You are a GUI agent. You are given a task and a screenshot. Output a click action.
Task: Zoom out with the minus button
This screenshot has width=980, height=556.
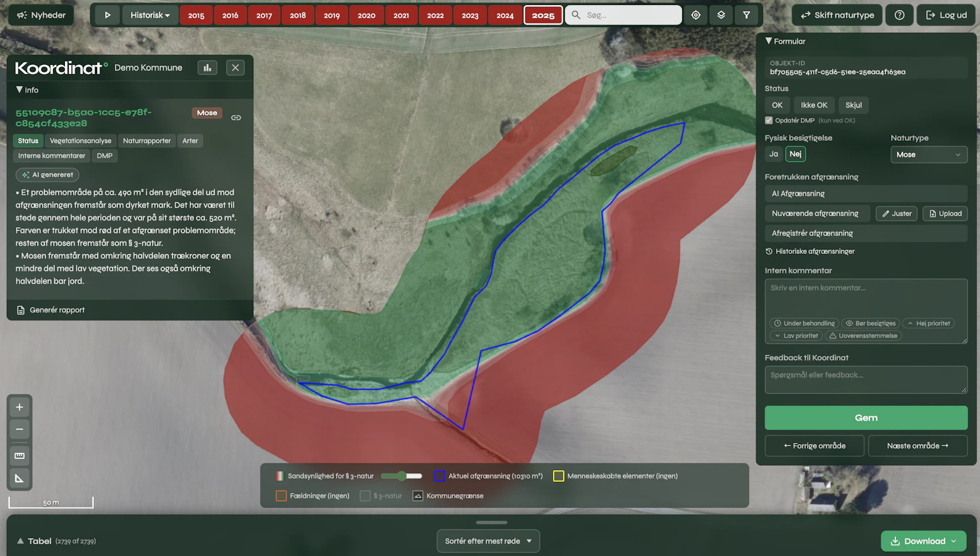20,429
